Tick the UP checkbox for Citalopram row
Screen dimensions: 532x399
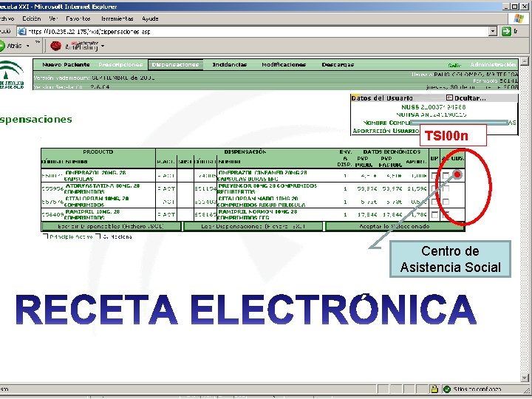434,202
